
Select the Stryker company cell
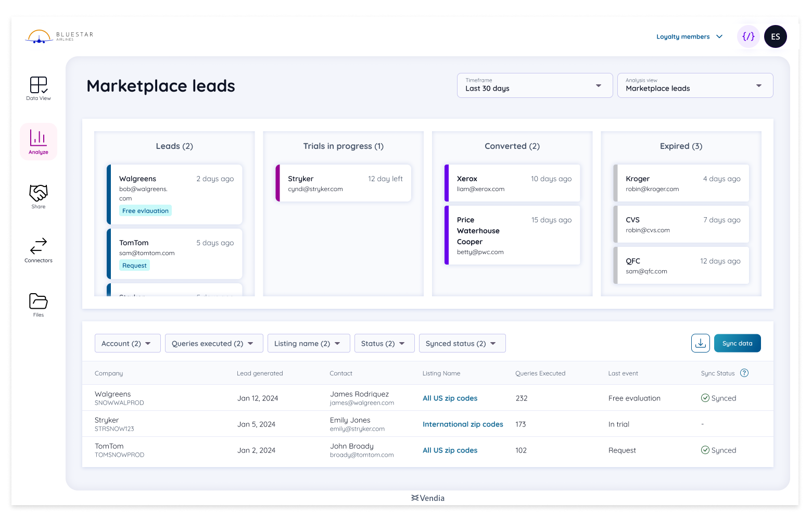coord(115,424)
